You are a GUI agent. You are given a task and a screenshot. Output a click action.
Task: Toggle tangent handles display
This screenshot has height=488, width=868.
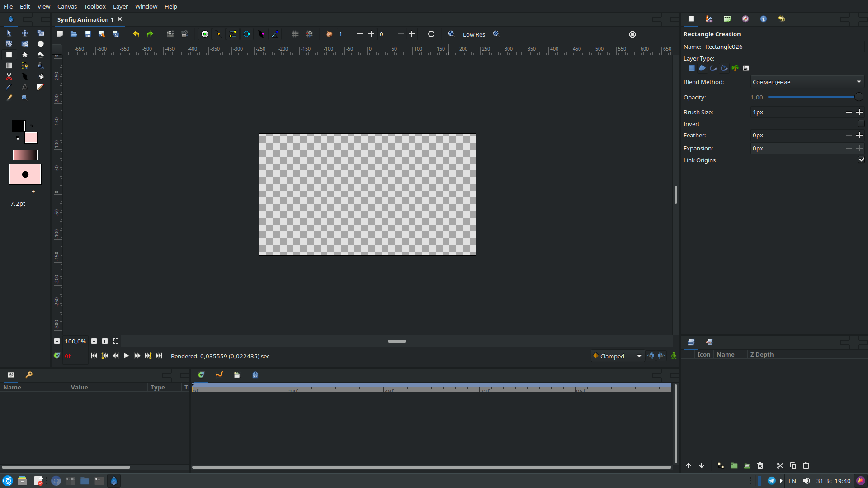tap(233, 34)
